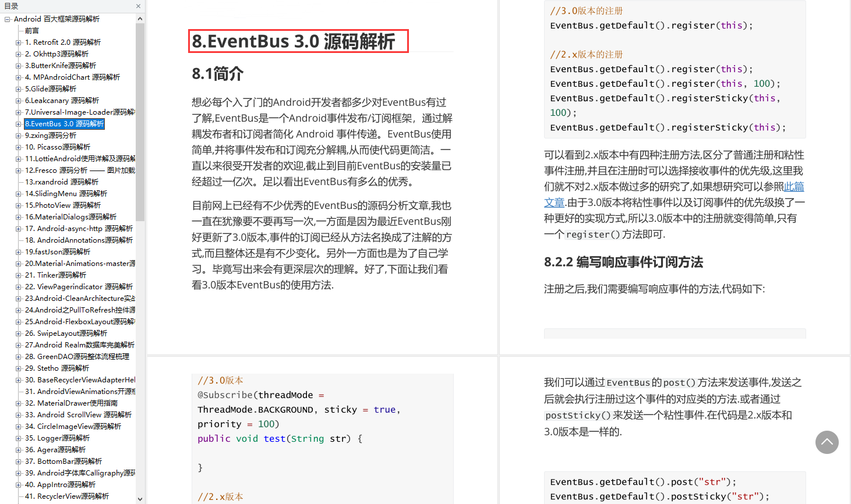
Task: Close the 目录 panel
Action: [138, 6]
